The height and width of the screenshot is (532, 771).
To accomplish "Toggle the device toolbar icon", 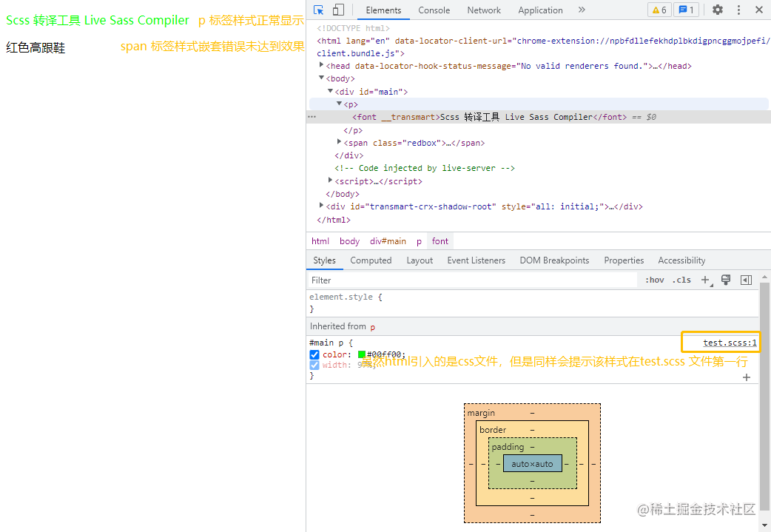I will (x=338, y=10).
